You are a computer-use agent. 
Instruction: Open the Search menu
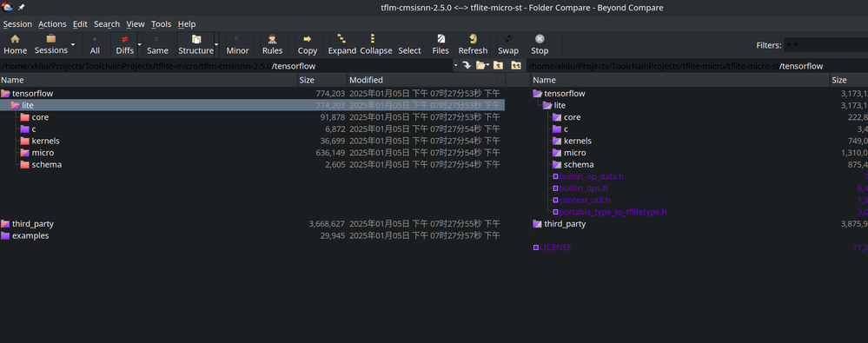[107, 23]
